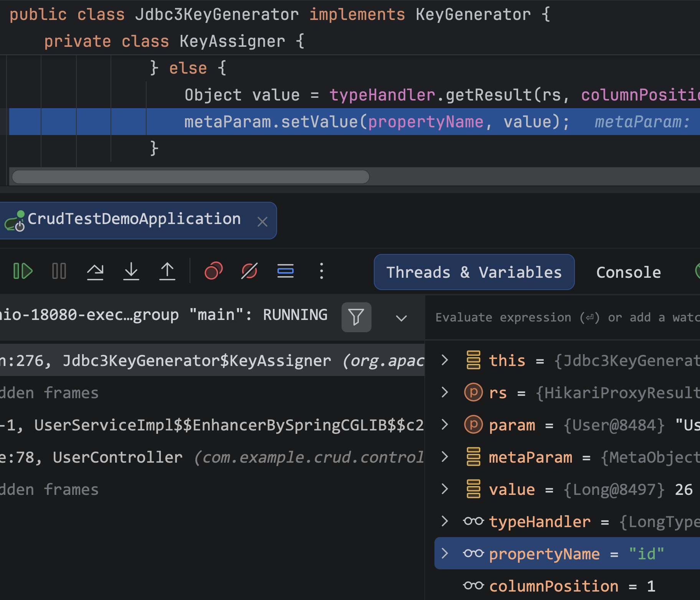700x600 pixels.
Task: Switch to Threads & Variables tab
Action: [x=474, y=272]
